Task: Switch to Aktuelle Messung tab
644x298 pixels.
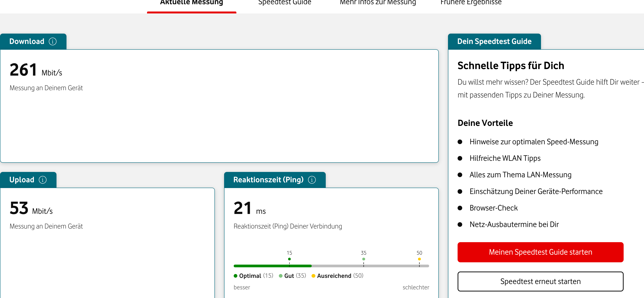Action: click(x=191, y=3)
